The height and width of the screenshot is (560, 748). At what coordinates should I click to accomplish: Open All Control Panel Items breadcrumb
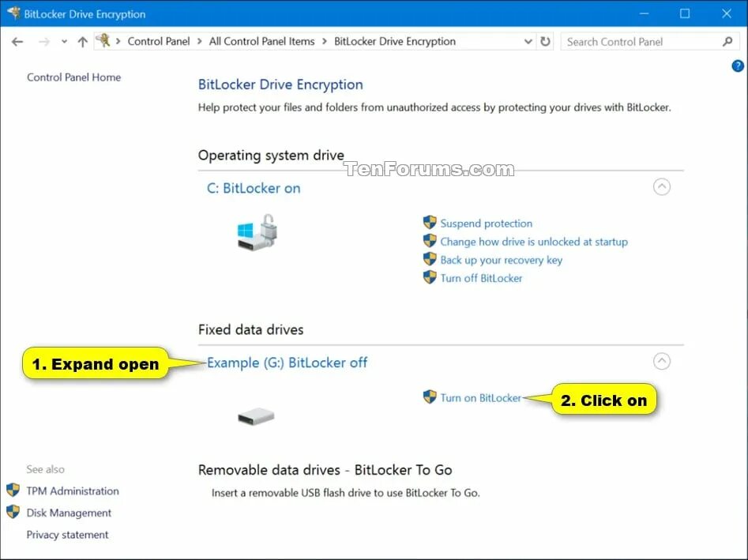tap(261, 42)
